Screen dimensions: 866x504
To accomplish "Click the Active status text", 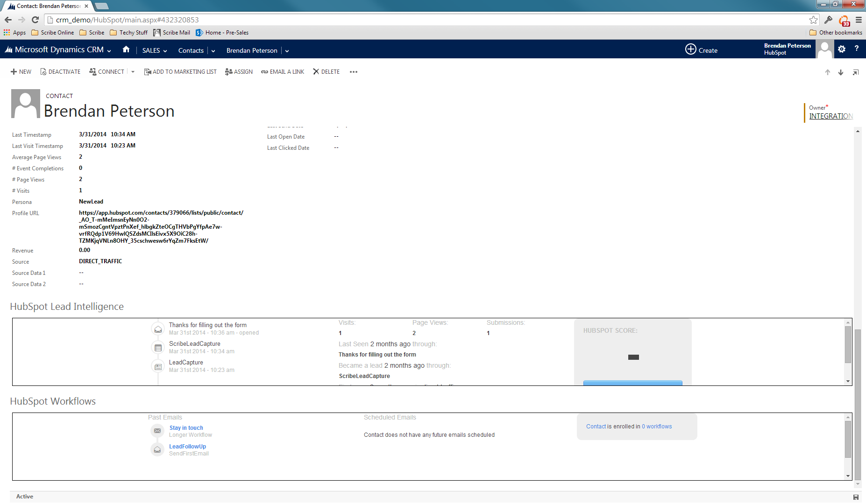I will tap(25, 497).
